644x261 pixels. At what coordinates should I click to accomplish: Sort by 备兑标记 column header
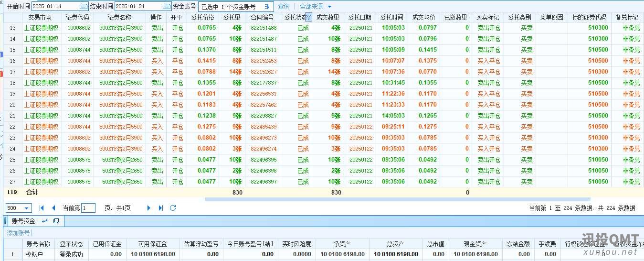627,17
